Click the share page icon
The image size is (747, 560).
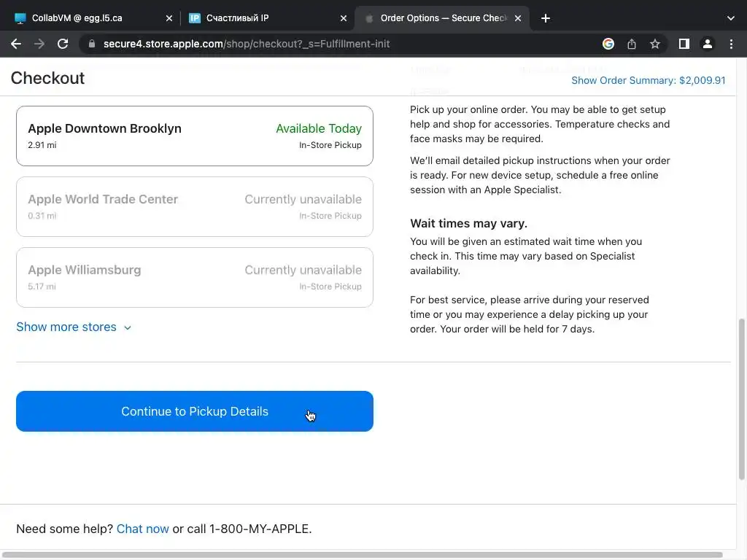[x=631, y=44]
